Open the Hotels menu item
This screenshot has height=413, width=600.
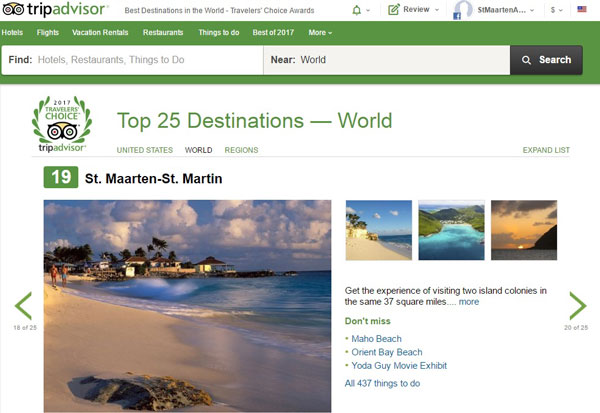[12, 33]
